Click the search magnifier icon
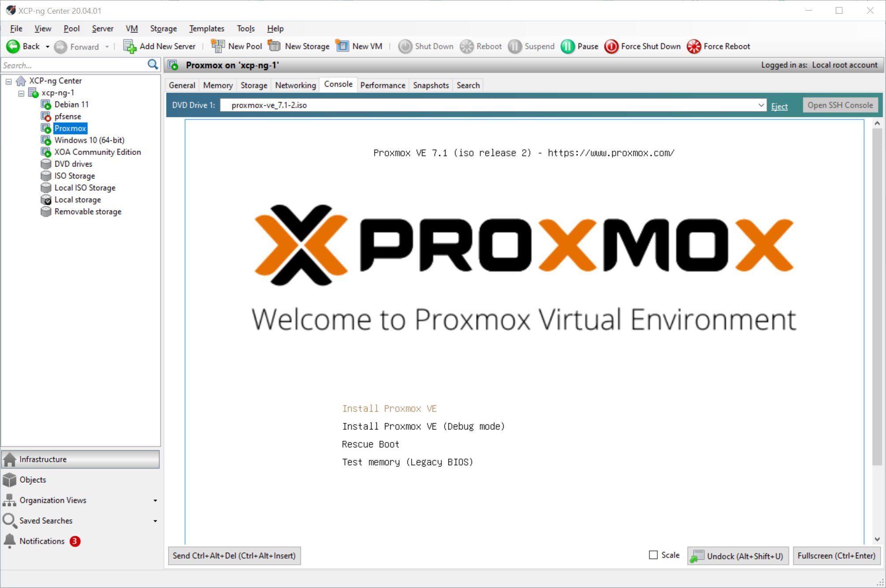 click(x=152, y=65)
